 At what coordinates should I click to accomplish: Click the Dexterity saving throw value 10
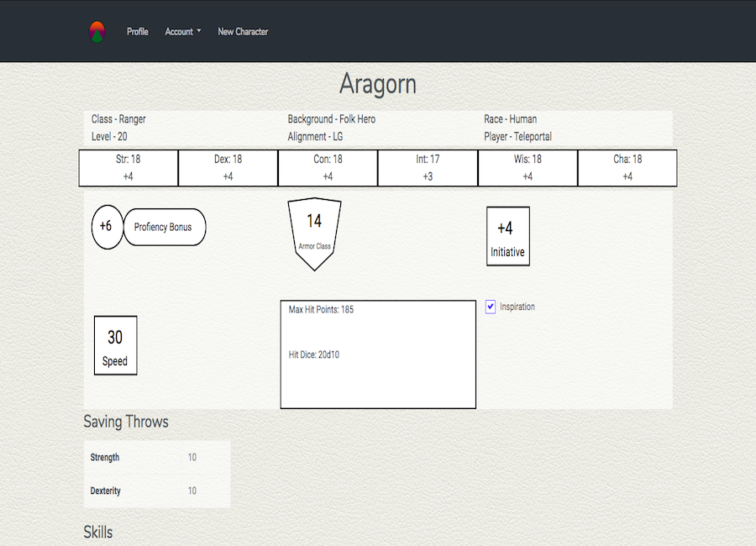pyautogui.click(x=192, y=491)
